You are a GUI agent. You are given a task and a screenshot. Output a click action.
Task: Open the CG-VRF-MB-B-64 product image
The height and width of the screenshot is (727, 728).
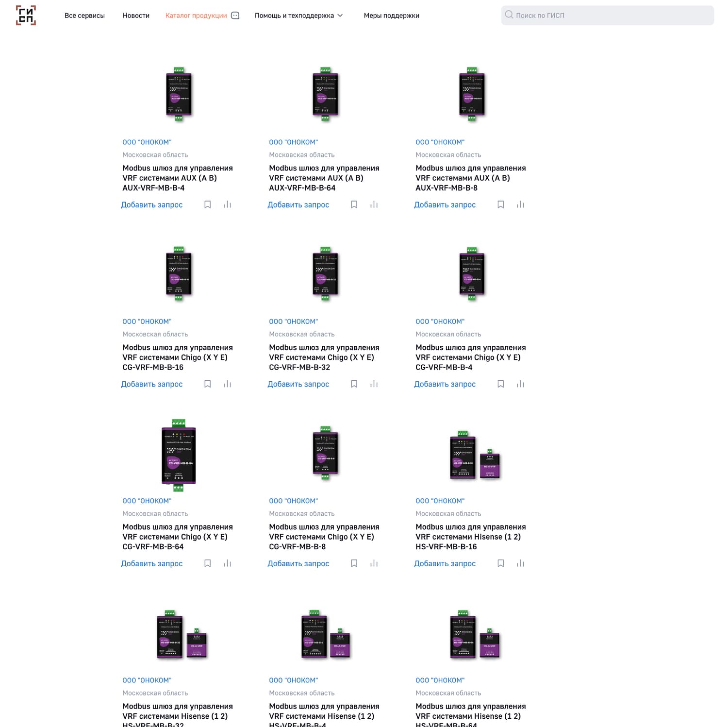click(179, 455)
